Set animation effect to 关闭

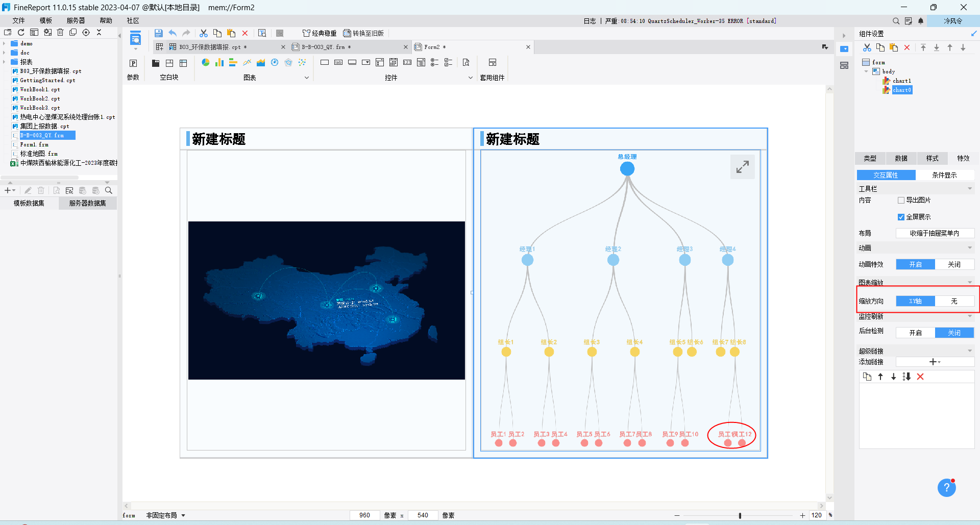pos(954,264)
